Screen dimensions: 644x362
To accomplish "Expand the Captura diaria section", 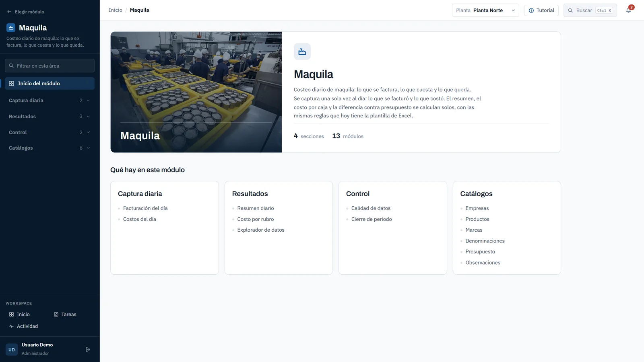I will pyautogui.click(x=50, y=101).
